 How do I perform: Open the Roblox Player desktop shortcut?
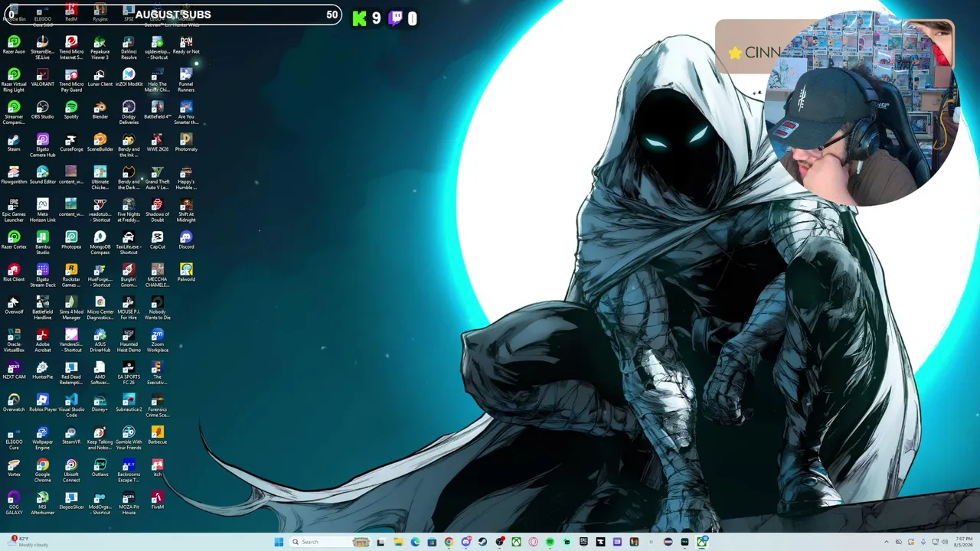point(42,403)
